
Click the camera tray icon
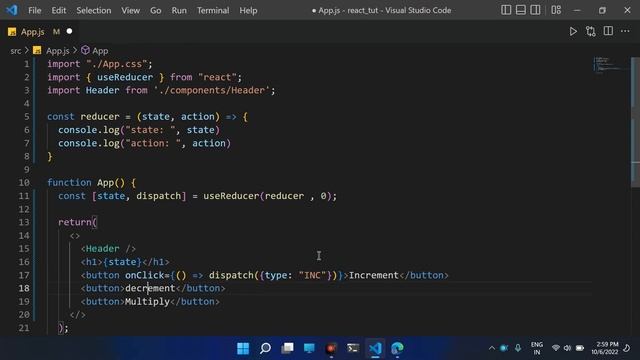point(504,348)
